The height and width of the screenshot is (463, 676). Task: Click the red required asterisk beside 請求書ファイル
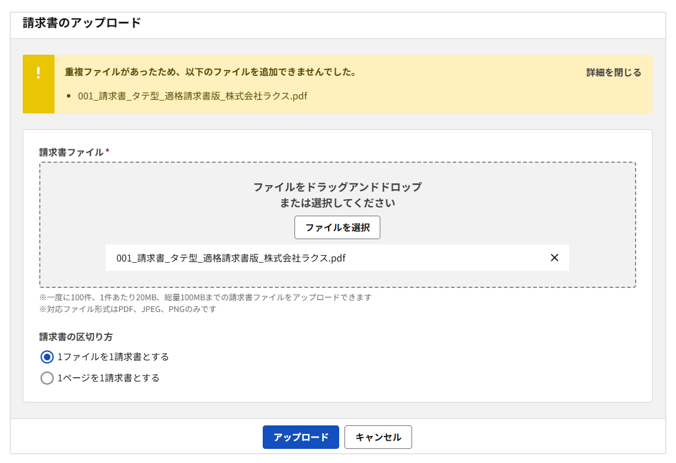107,152
